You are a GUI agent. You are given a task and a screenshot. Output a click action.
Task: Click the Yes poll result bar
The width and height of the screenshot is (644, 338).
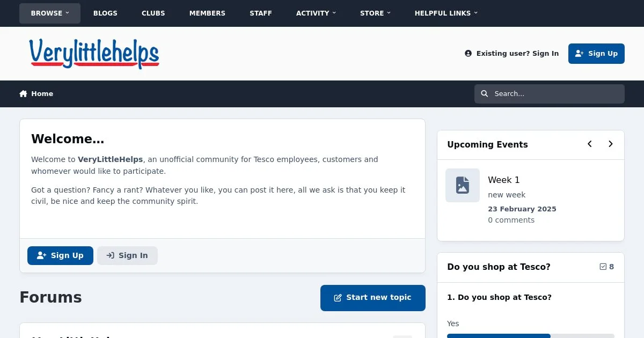[x=531, y=336]
